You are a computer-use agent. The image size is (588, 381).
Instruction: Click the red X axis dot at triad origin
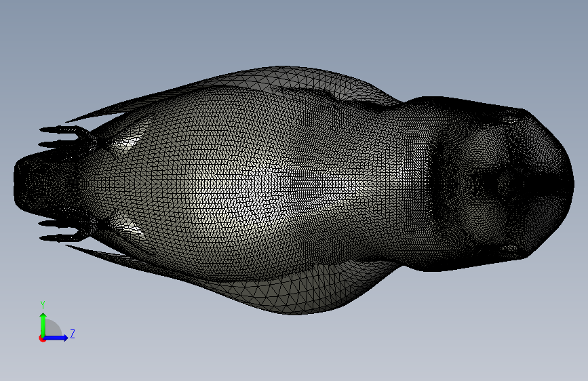click(42, 338)
